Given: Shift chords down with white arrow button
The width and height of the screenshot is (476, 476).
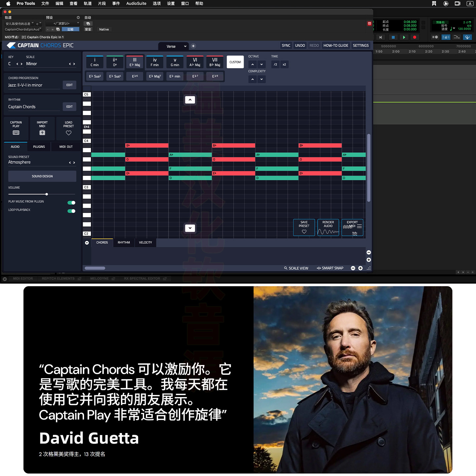Looking at the screenshot, I should point(190,228).
